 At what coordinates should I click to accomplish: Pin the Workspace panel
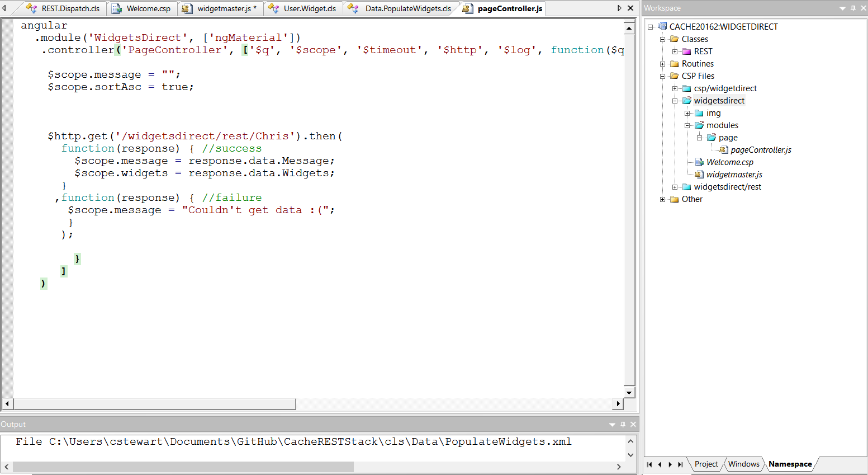[853, 8]
